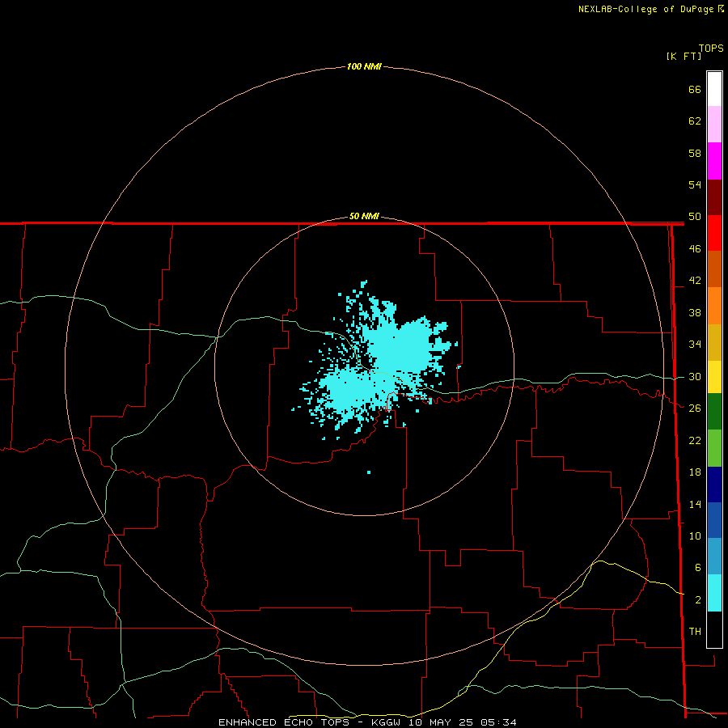Image resolution: width=728 pixels, height=728 pixels.
Task: Click the dark green legend swatch
Action: pyautogui.click(x=714, y=412)
